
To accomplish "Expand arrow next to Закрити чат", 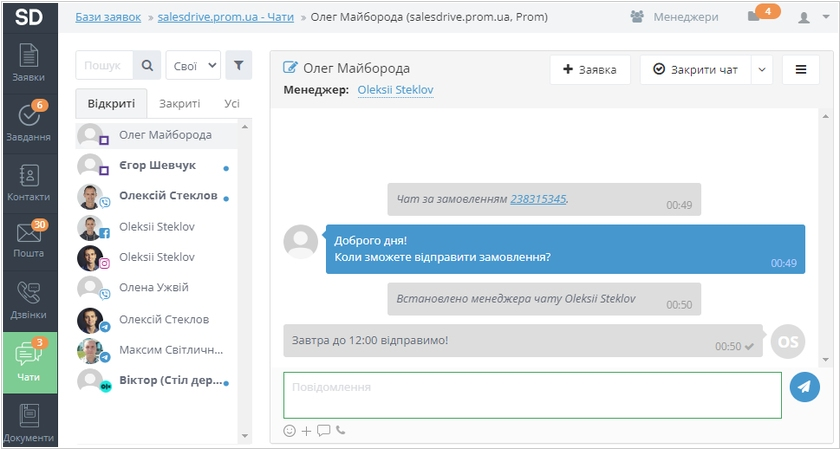I will pos(761,70).
